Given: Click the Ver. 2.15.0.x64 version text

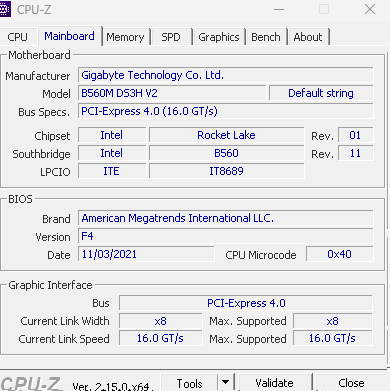Looking at the screenshot, I should click(113, 386).
